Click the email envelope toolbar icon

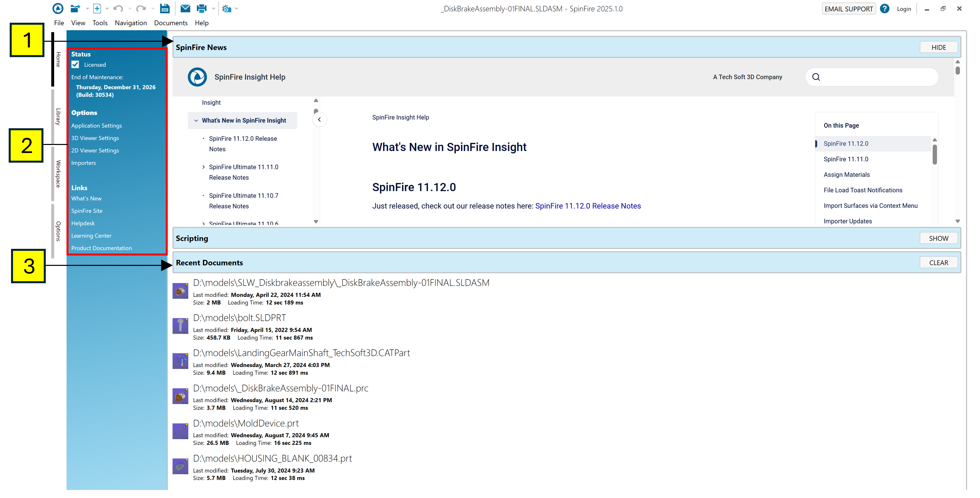[185, 8]
